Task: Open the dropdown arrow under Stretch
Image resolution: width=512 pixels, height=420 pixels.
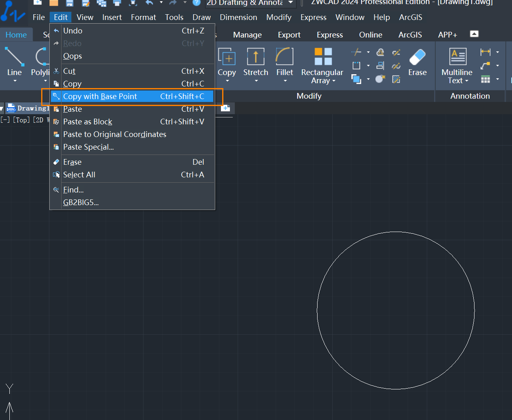Action: [x=256, y=81]
